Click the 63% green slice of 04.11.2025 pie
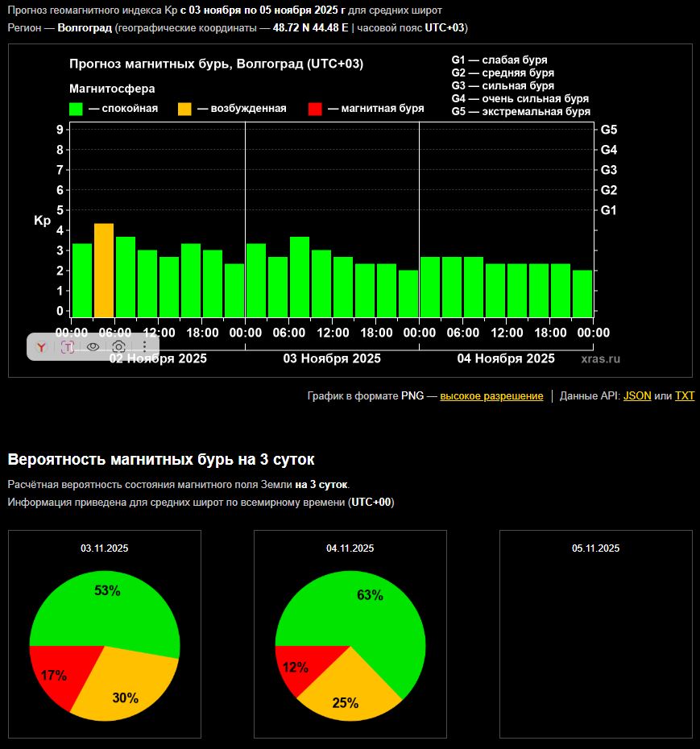The image size is (700, 749). pos(375,612)
